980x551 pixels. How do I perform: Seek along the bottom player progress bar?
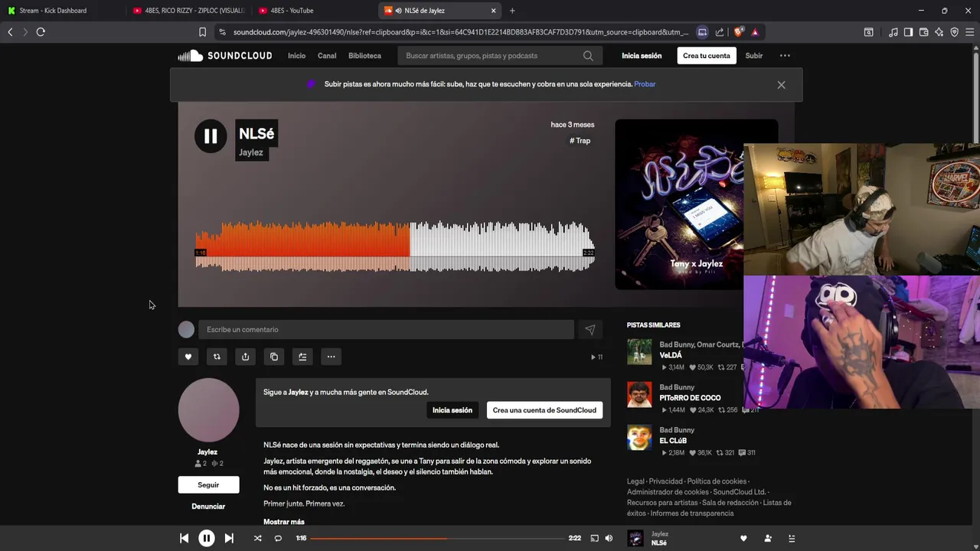click(437, 538)
